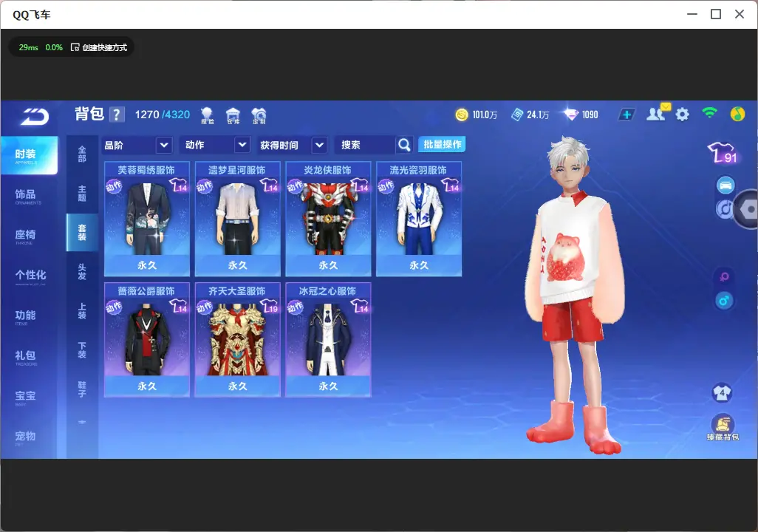Select the 下装 subcategory tab

[82, 350]
